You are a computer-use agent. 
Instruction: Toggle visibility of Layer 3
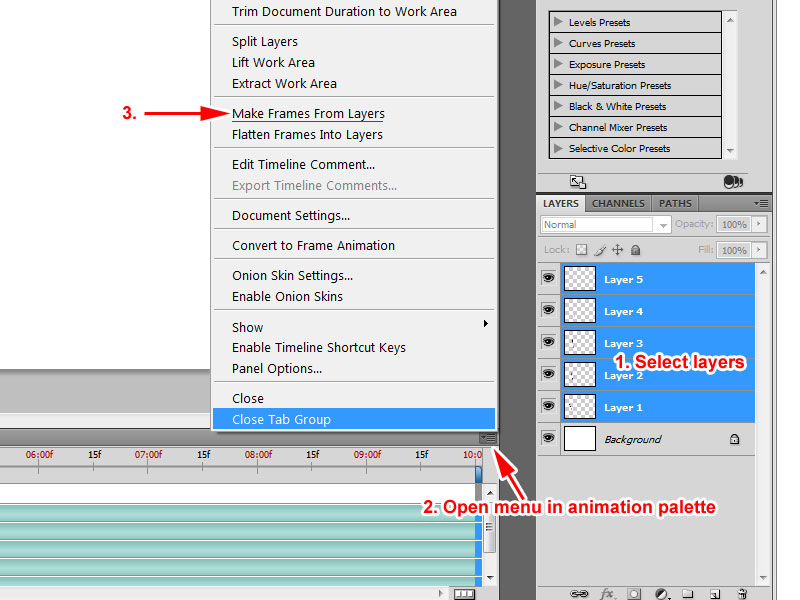pos(548,343)
